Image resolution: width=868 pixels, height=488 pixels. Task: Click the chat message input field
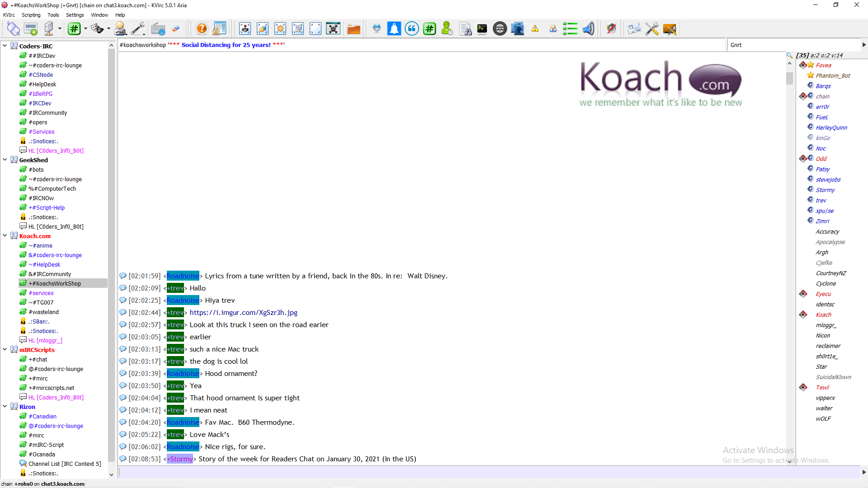coord(488,472)
